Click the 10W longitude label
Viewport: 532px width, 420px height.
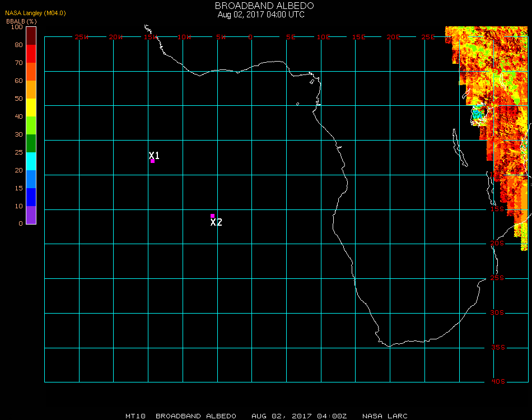pos(184,37)
